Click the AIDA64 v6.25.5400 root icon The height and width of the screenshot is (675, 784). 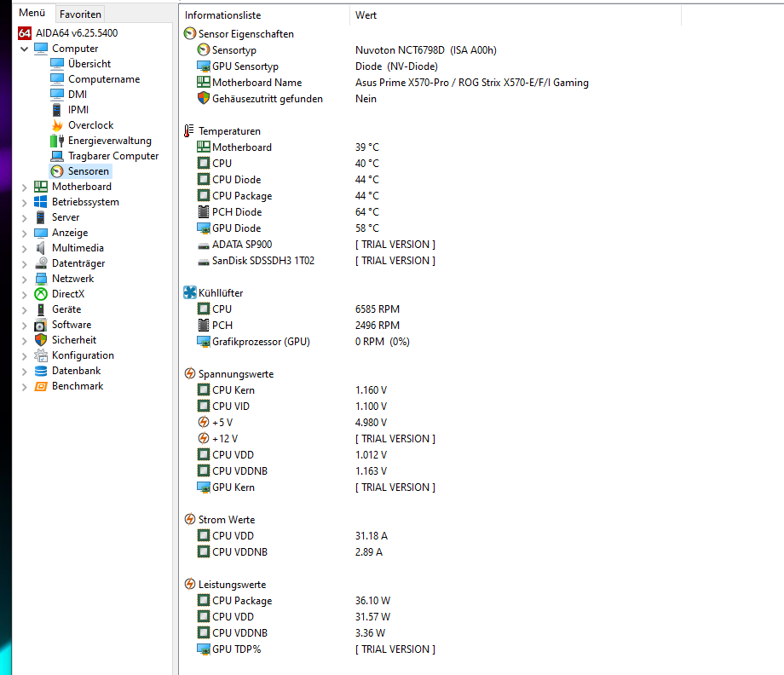click(x=25, y=33)
